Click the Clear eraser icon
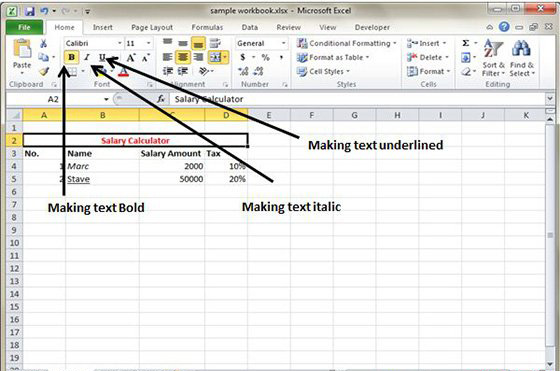 [466, 71]
